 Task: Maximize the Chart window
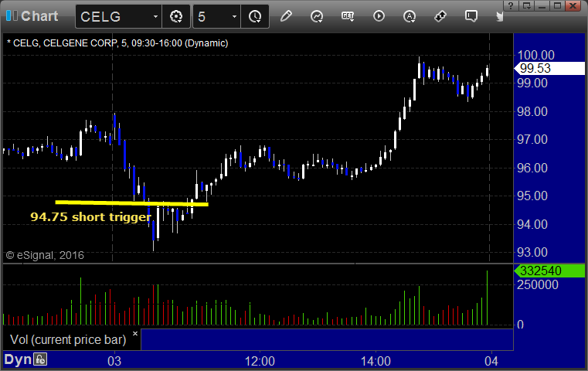[x=557, y=5]
